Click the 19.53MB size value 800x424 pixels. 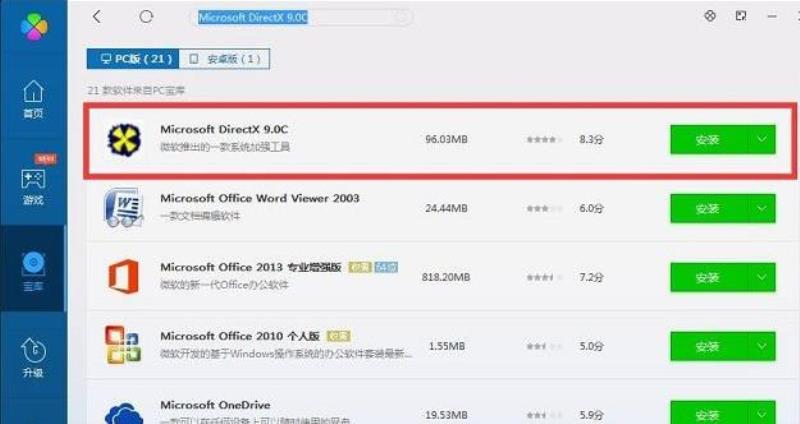tap(446, 415)
